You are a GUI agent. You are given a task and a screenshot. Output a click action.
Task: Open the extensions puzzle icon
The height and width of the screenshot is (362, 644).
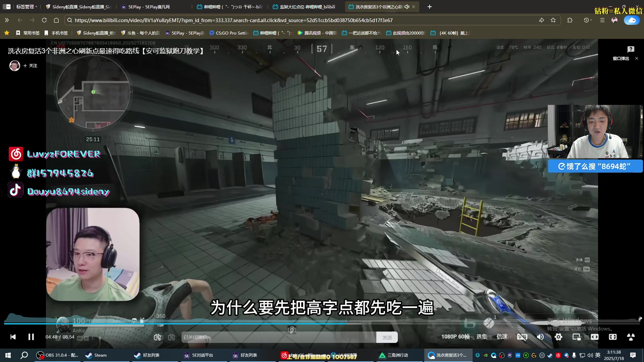pyautogui.click(x=570, y=20)
